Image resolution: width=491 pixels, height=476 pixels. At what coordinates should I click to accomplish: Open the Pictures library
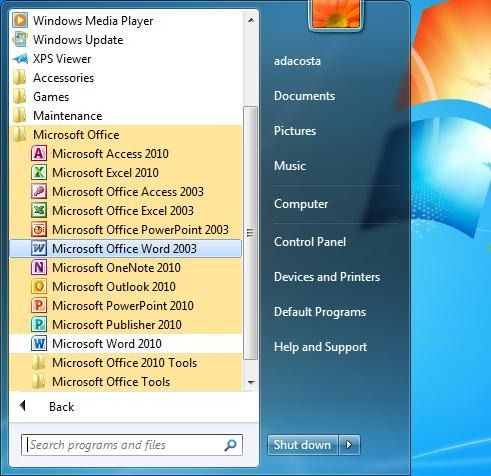pos(295,131)
